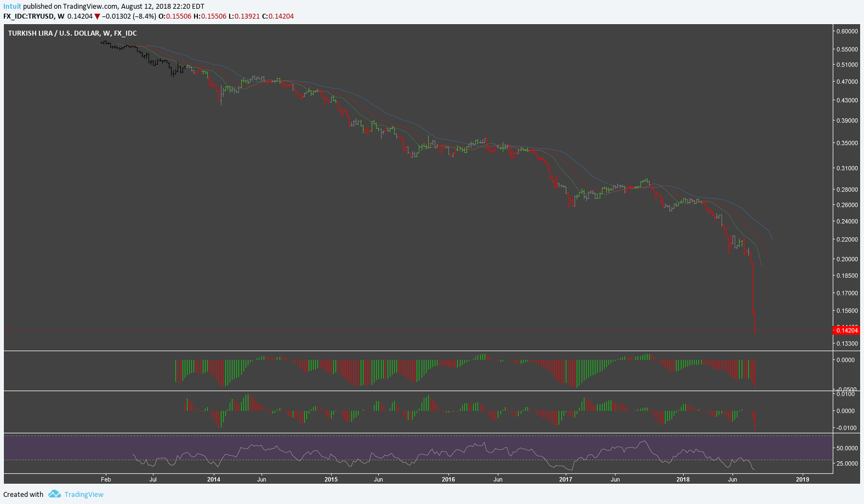The width and height of the screenshot is (864, 504).
Task: Click the red down-triangle price change icon
Action: pyautogui.click(x=97, y=16)
